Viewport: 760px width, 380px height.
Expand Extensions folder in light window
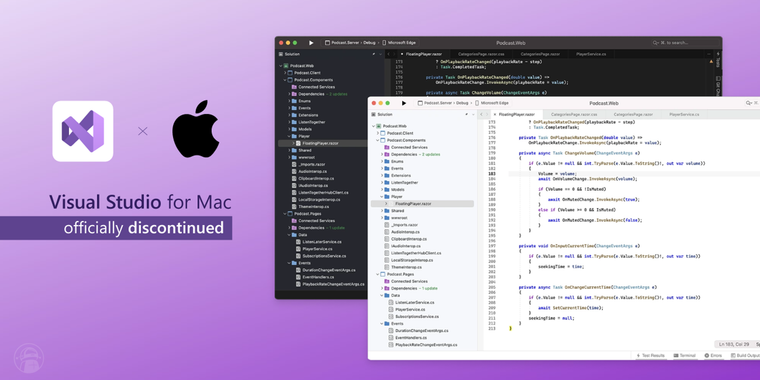[382, 175]
